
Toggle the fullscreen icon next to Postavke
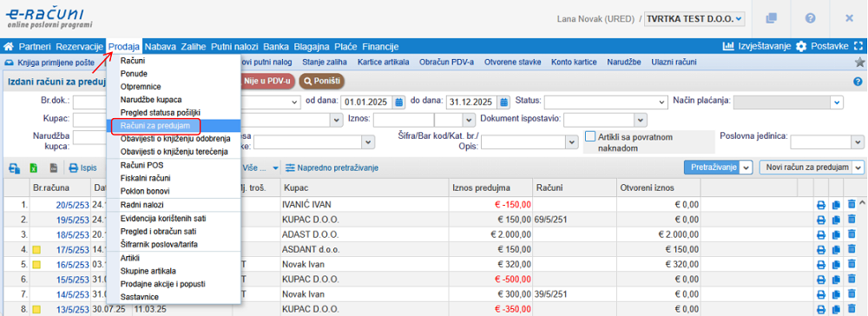(x=858, y=47)
